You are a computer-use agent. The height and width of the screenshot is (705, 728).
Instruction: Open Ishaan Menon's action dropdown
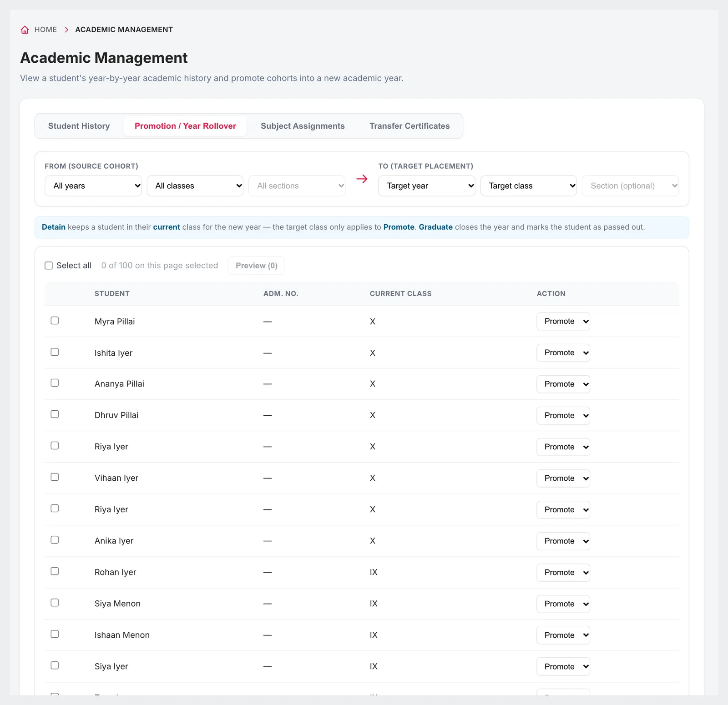[563, 635]
